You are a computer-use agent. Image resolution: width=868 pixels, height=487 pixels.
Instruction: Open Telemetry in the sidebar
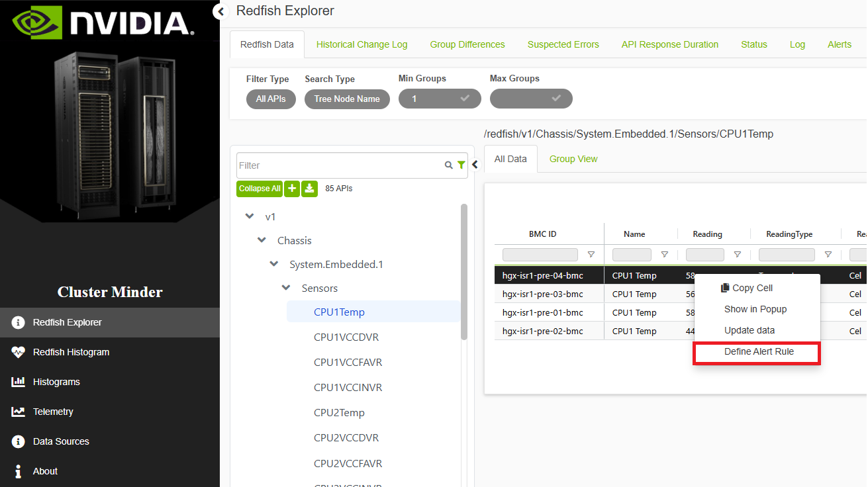pyautogui.click(x=110, y=412)
